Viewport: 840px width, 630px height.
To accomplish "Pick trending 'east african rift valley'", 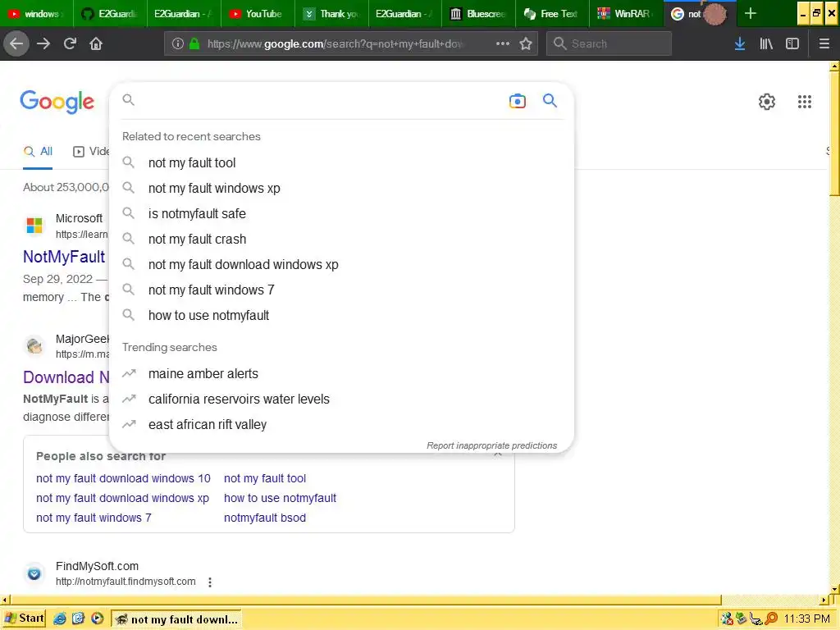I will point(342,424).
